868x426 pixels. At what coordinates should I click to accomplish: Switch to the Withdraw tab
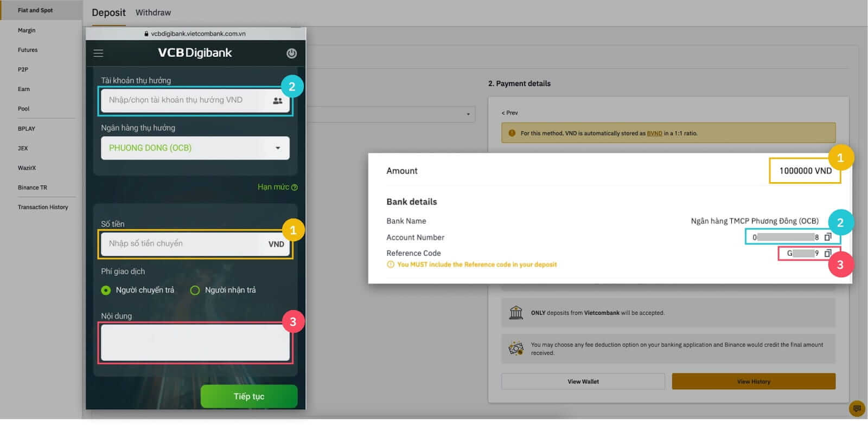pos(153,12)
